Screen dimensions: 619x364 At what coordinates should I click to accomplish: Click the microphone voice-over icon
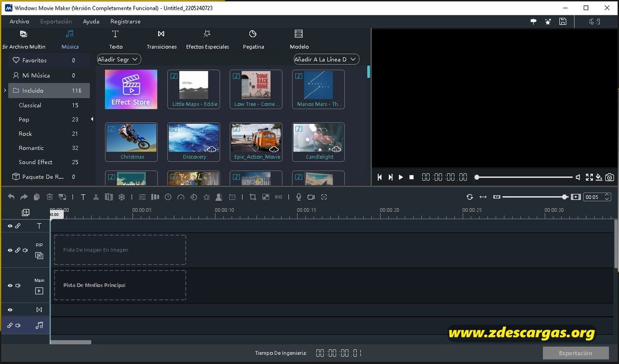[x=298, y=197]
